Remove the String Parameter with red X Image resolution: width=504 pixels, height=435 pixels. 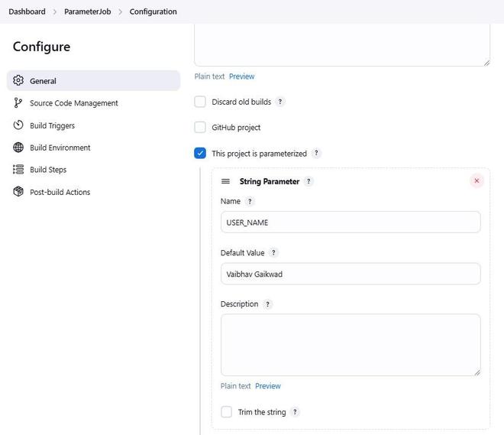tap(477, 181)
